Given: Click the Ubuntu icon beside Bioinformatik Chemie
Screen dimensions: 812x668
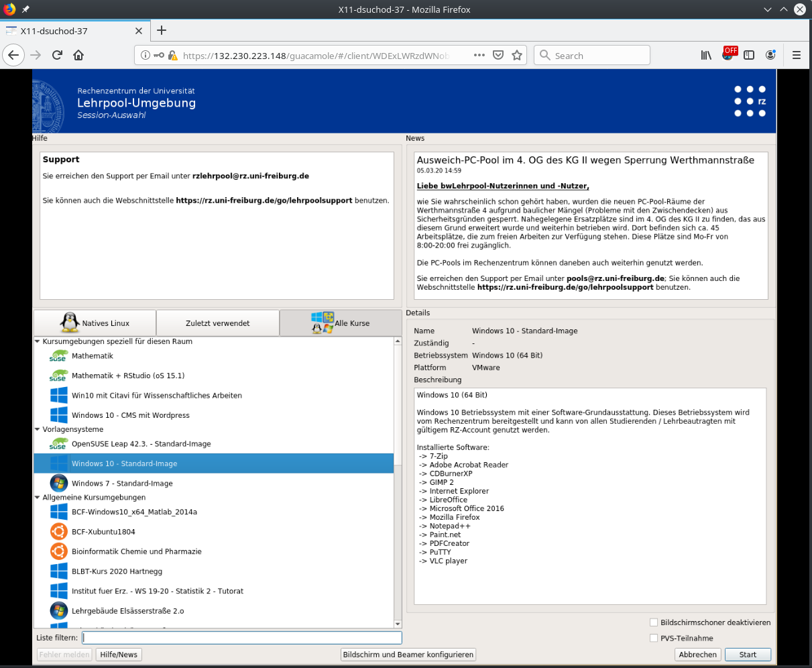Looking at the screenshot, I should (x=59, y=551).
